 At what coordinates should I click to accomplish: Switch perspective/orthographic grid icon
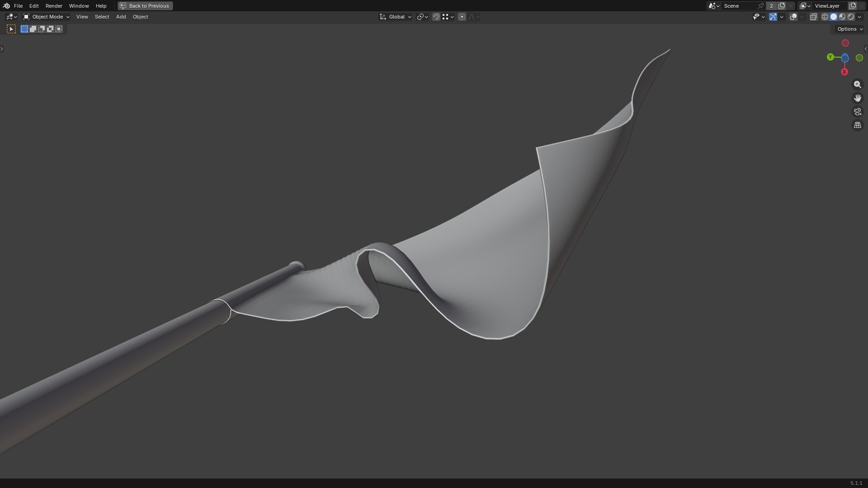point(857,125)
